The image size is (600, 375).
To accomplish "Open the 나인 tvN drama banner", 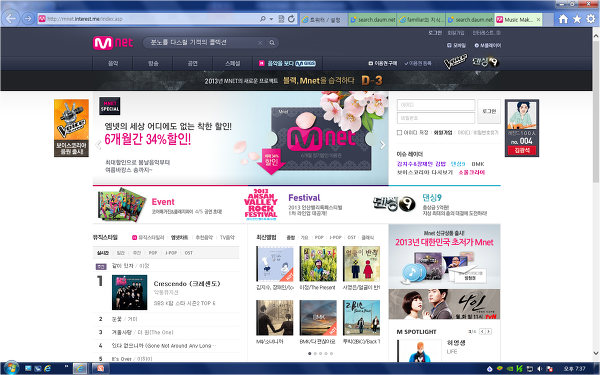I will pyautogui.click(x=444, y=304).
